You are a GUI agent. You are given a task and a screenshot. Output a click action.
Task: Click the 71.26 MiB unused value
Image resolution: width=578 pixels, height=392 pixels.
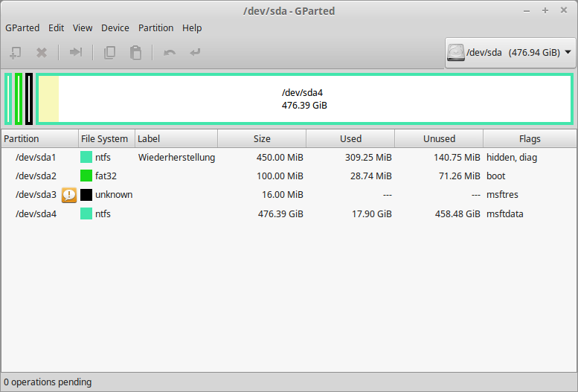(x=459, y=176)
